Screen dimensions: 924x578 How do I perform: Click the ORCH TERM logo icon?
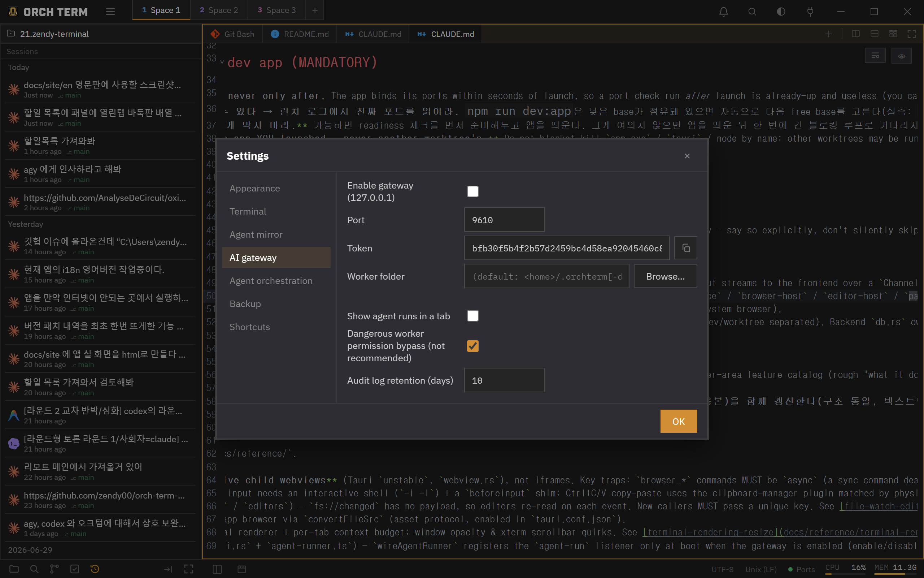click(x=13, y=12)
